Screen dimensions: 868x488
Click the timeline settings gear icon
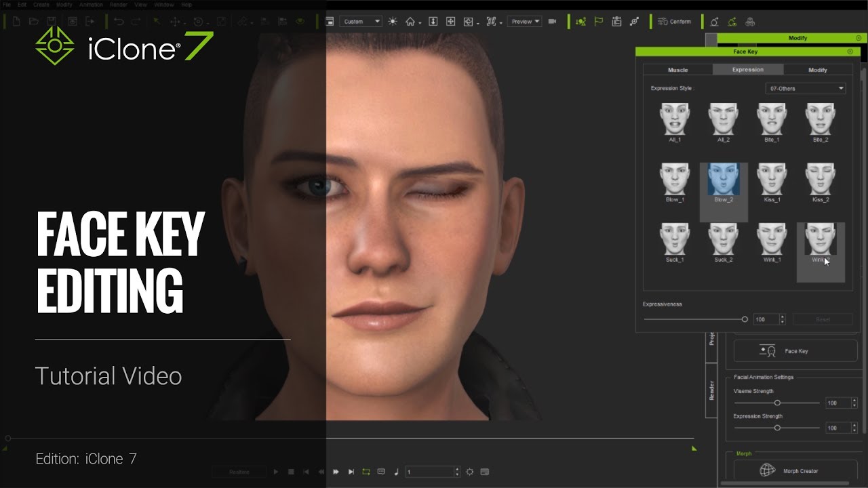[x=469, y=472]
